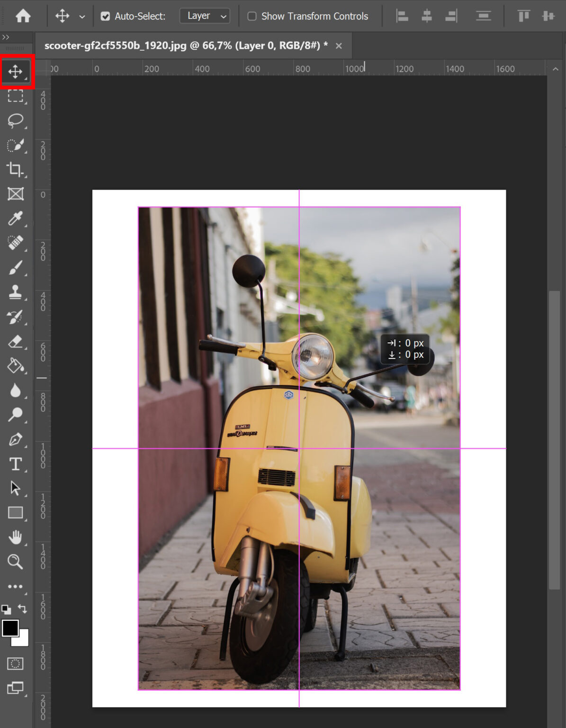Select the Lasso tool
Image resolution: width=566 pixels, height=728 pixels.
pos(16,121)
